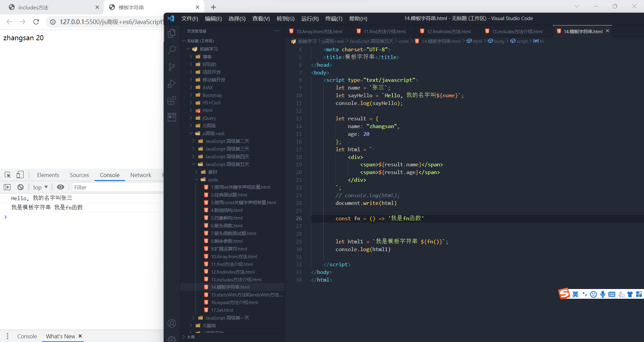Screen dimensions: 644x342
Task: Clear the console with the clear icon
Action: pos(20,187)
